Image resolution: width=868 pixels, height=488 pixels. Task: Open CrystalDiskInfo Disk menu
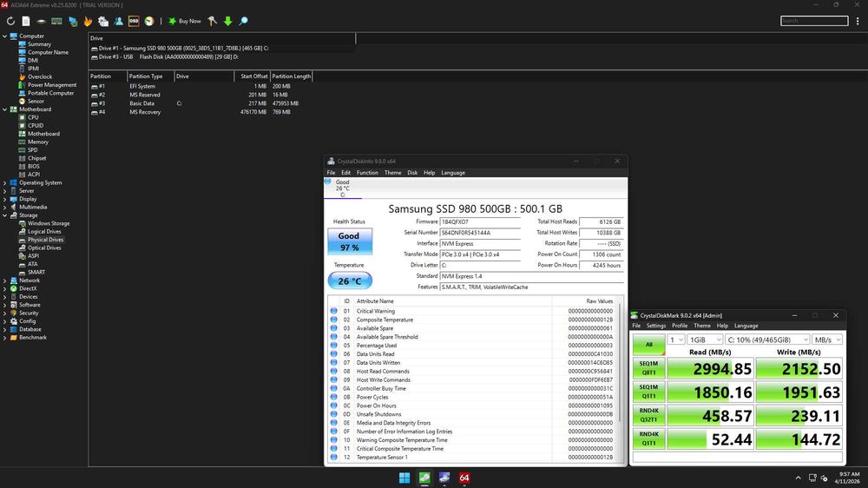pos(412,173)
